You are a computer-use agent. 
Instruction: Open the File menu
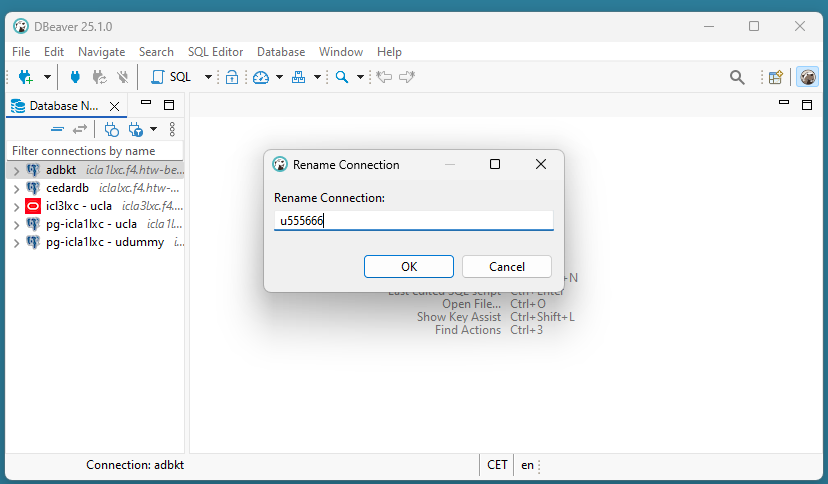21,52
